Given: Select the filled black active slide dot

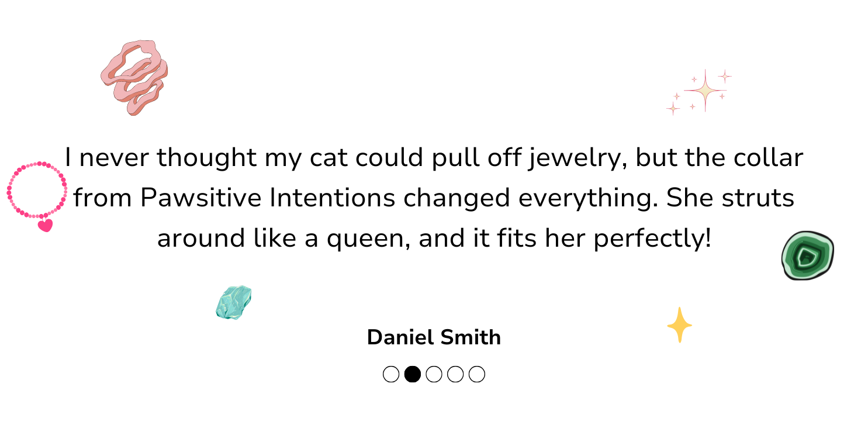Looking at the screenshot, I should [x=413, y=374].
